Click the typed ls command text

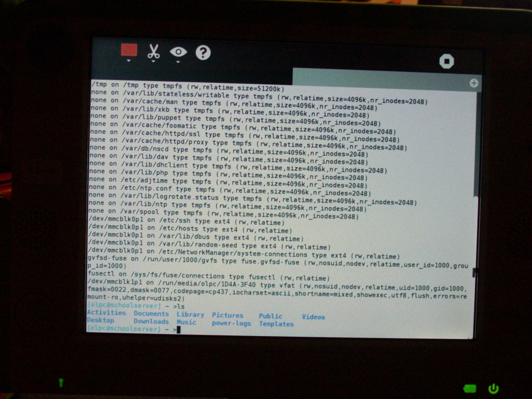(181, 307)
